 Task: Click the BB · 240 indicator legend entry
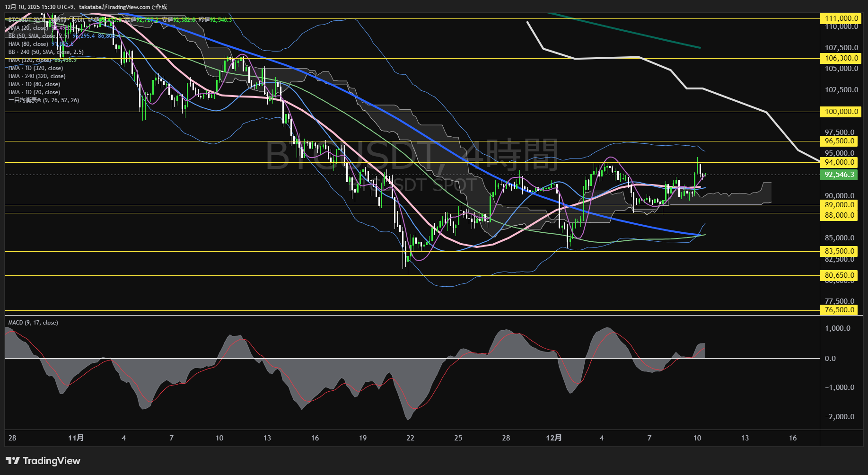[x=46, y=52]
